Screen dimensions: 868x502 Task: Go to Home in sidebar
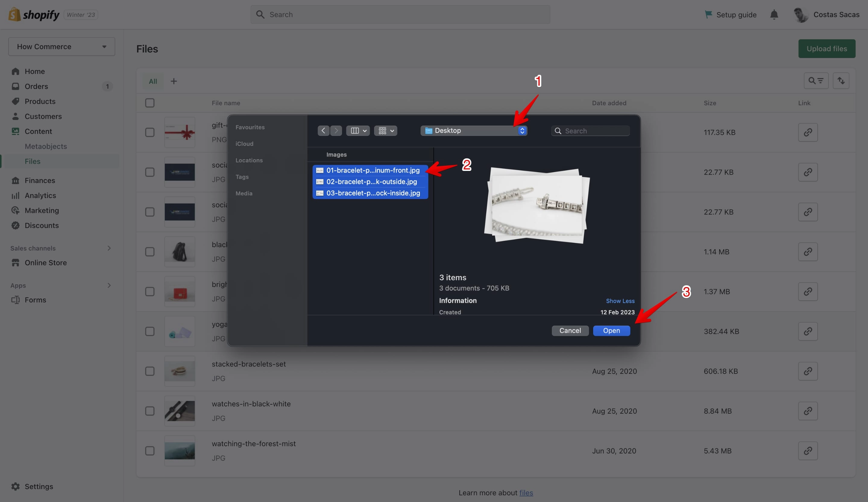tap(34, 71)
